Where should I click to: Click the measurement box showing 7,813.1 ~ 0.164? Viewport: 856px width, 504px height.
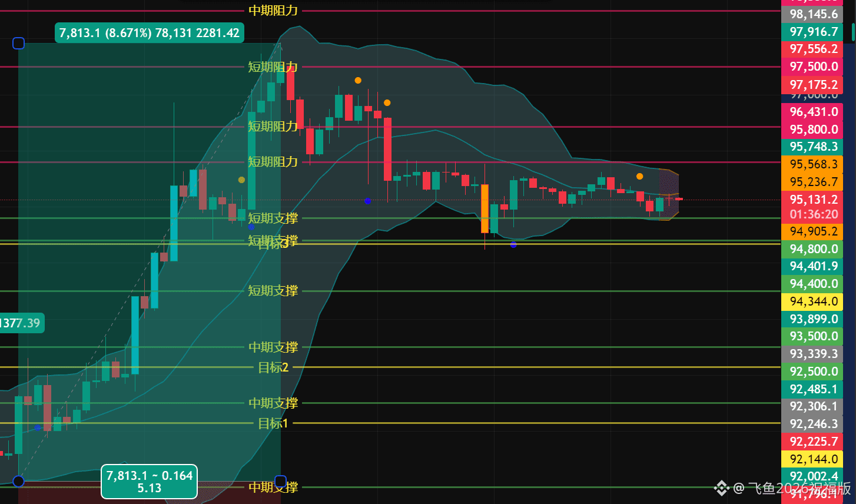149,482
